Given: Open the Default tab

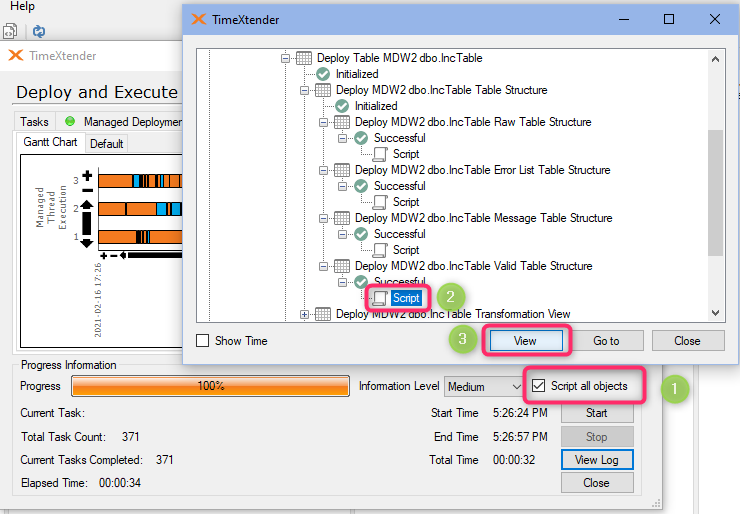Looking at the screenshot, I should click(x=107, y=143).
